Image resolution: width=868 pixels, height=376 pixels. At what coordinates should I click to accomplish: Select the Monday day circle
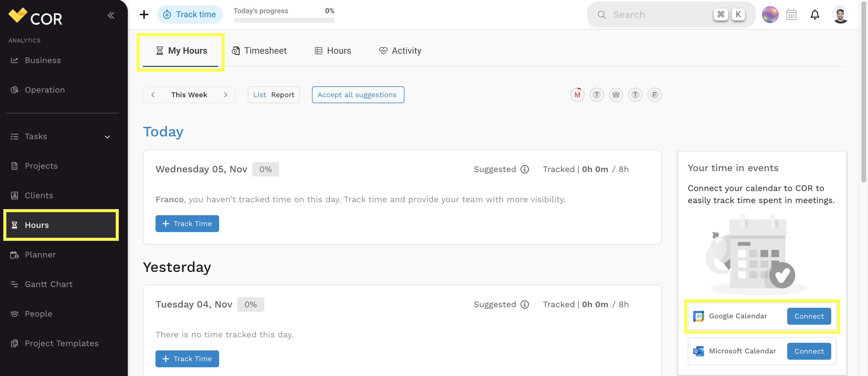click(x=577, y=95)
